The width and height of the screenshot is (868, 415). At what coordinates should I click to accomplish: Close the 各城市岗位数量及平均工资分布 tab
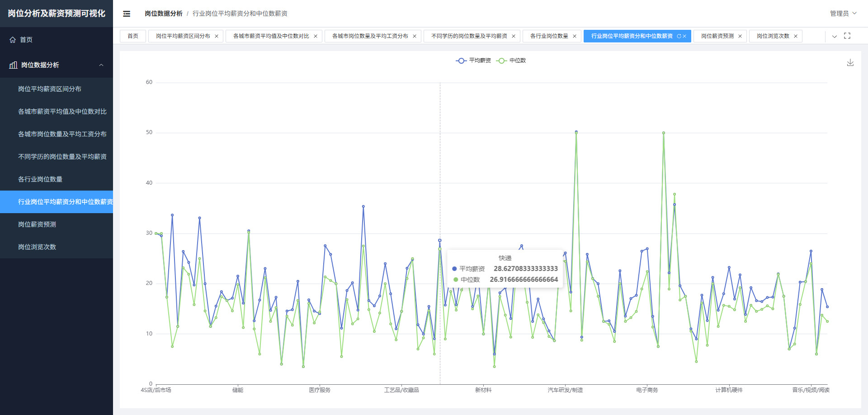(415, 36)
